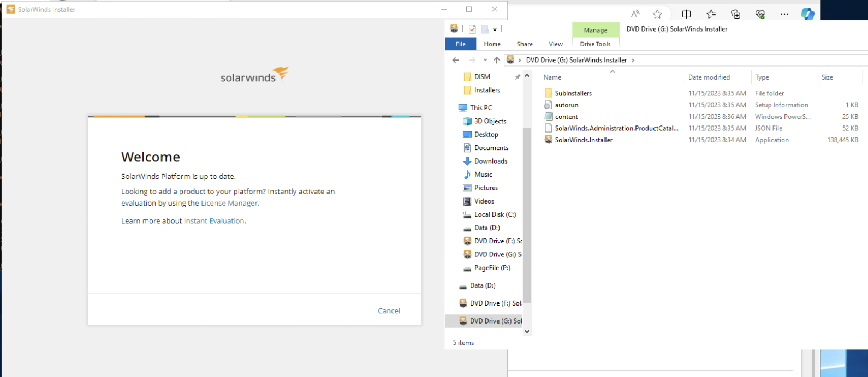Select the content PowerShell file
Viewport: 868px width, 377px height.
[x=566, y=117]
